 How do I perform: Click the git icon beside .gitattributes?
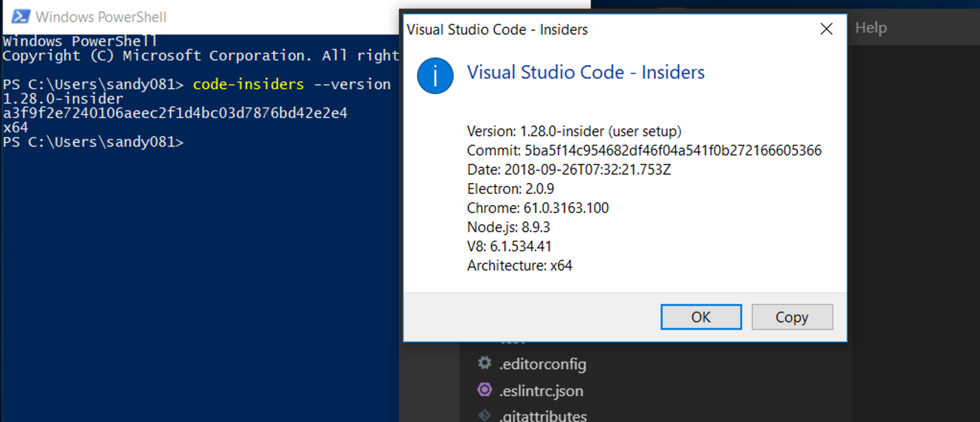485,415
